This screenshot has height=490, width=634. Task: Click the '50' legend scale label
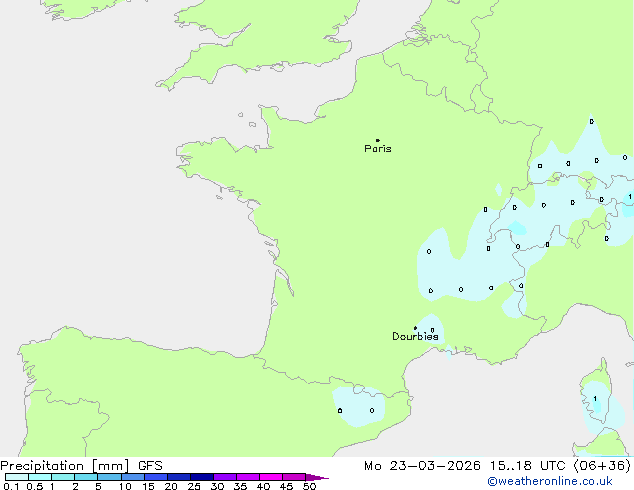(x=309, y=486)
